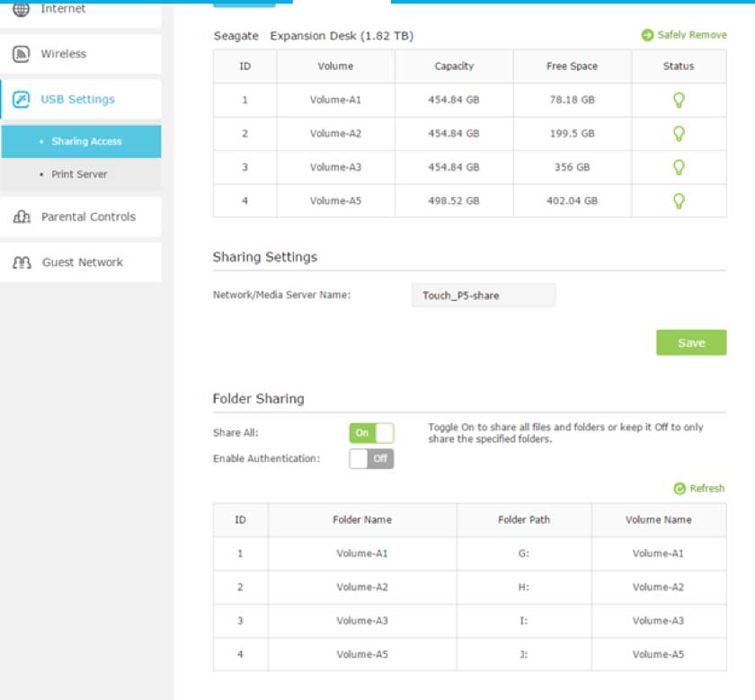Turn off the Share All switch
This screenshot has width=755, height=700.
pyautogui.click(x=371, y=432)
